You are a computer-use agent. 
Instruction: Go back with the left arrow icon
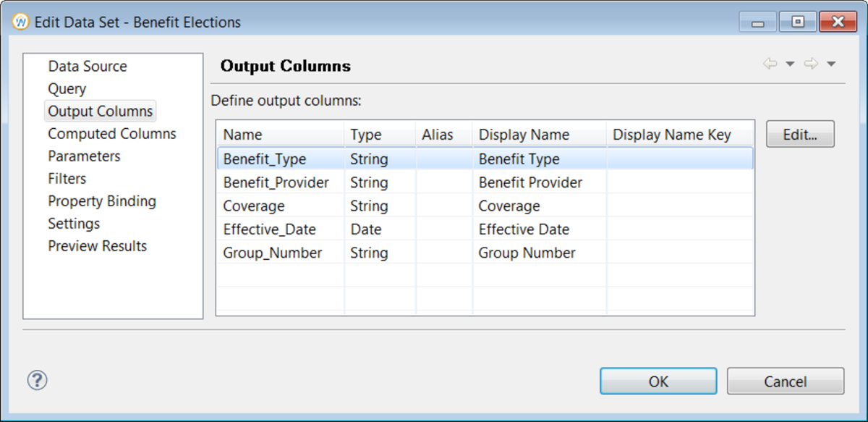coord(770,64)
